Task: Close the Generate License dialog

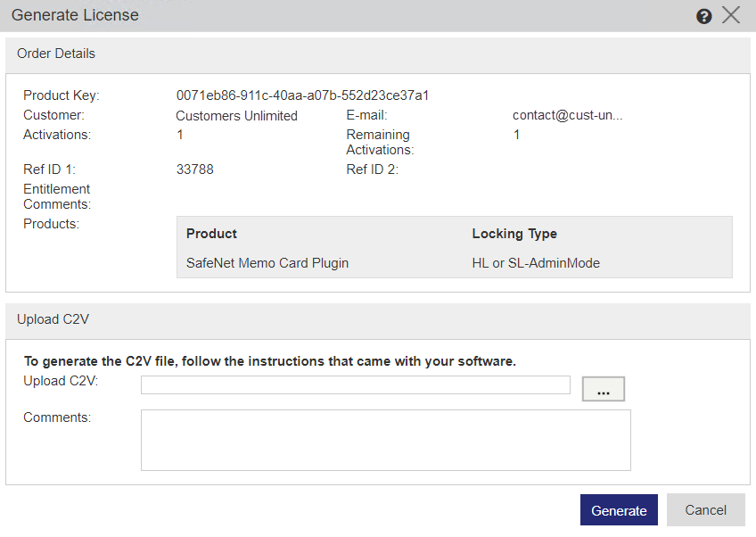Action: (x=731, y=14)
